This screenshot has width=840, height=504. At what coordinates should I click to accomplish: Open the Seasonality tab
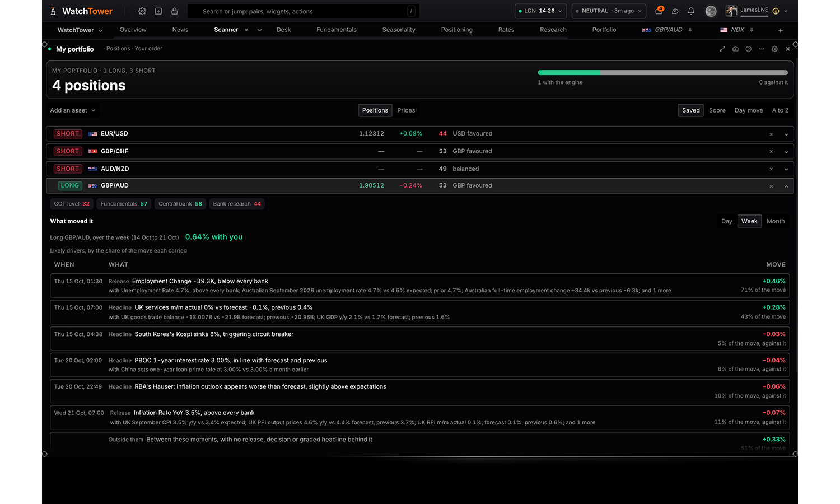(399, 30)
